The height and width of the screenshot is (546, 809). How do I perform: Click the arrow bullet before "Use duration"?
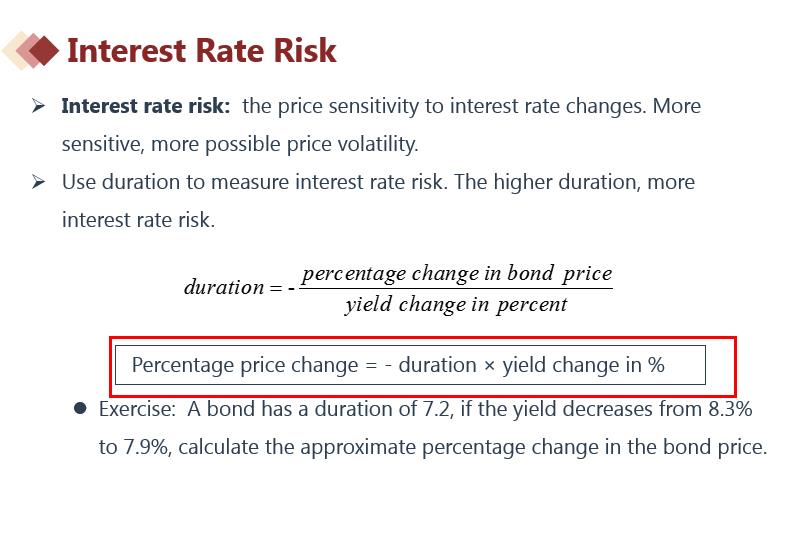39,182
